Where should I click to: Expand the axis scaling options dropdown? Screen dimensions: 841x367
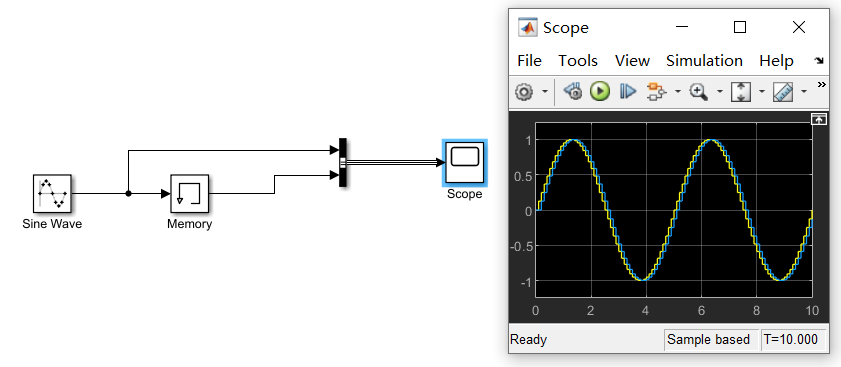762,92
